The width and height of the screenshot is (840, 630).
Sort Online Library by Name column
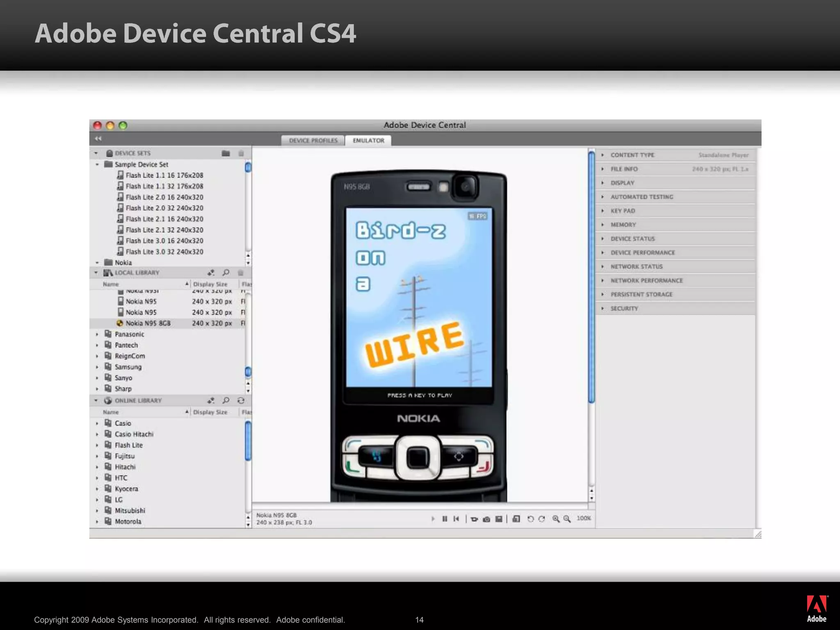coord(140,412)
